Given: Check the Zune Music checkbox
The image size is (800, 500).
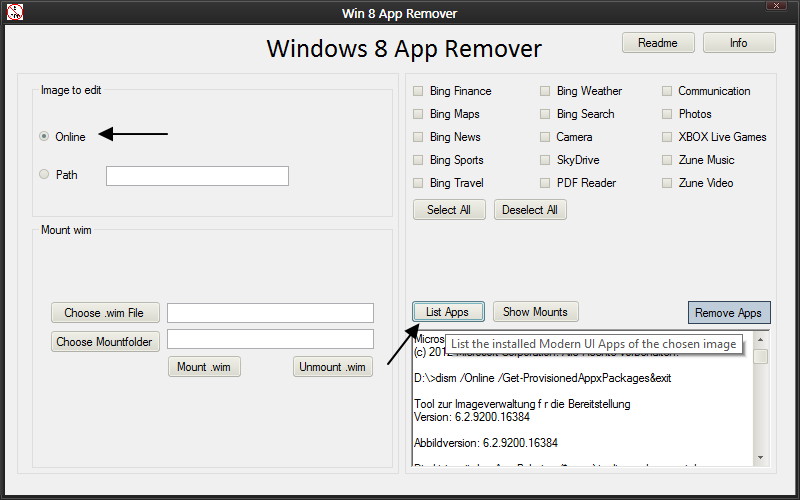Looking at the screenshot, I should click(667, 160).
